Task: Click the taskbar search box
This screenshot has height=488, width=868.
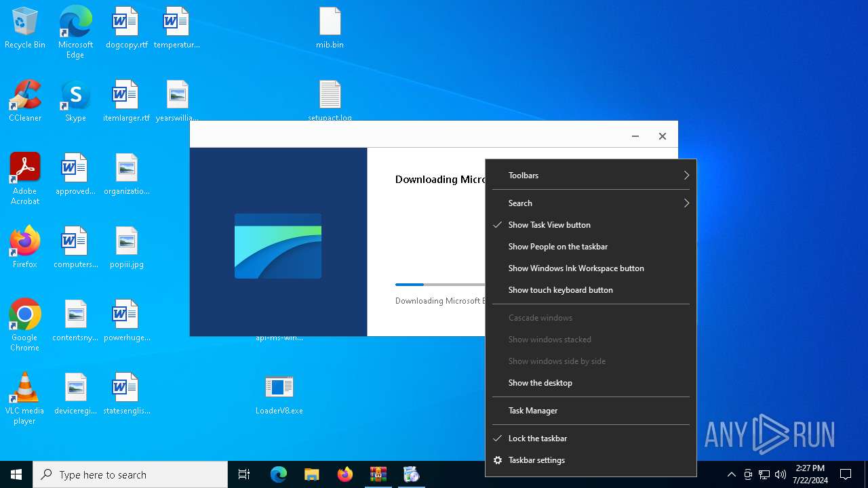Action: coord(130,474)
